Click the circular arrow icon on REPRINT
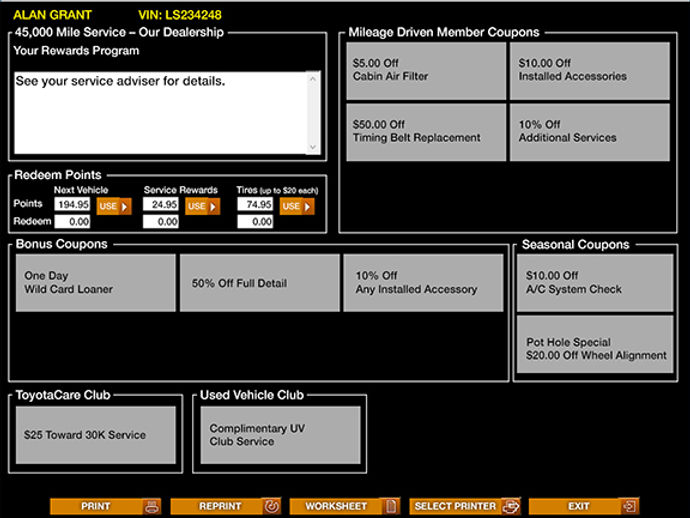 (272, 506)
